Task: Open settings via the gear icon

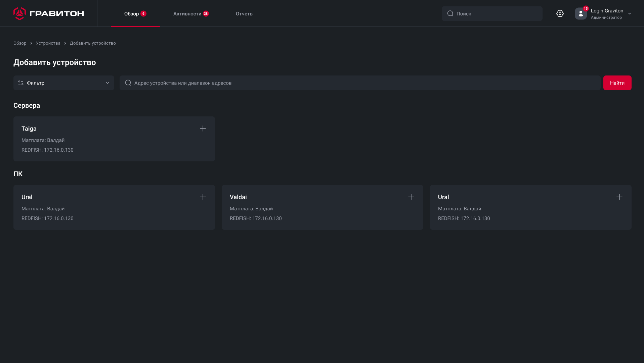Action: (560, 13)
